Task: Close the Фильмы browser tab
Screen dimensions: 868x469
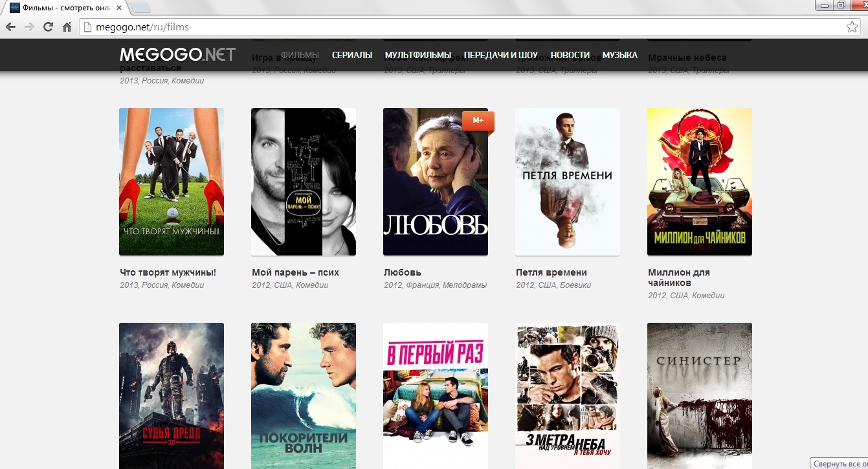Action: click(x=119, y=8)
